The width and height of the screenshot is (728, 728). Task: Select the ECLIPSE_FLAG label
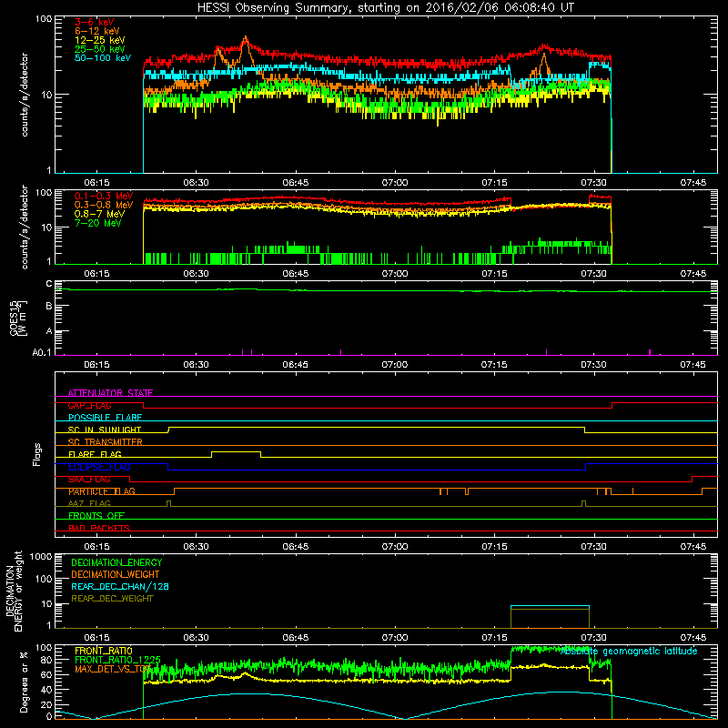pyautogui.click(x=99, y=467)
